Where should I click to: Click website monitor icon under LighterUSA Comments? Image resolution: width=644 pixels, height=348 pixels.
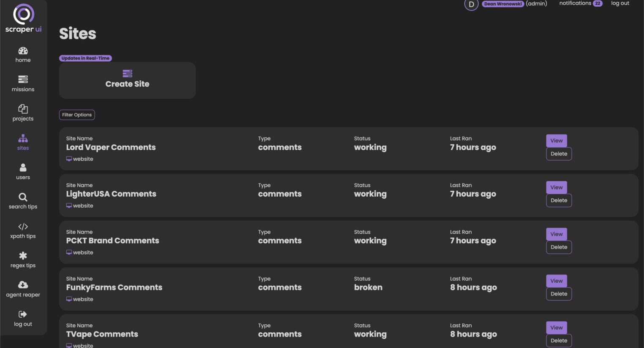coord(69,206)
